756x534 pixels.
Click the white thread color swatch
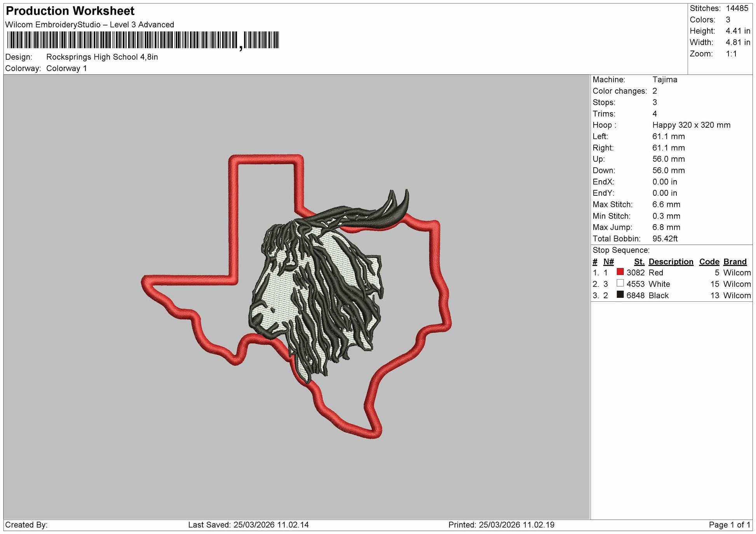(620, 283)
